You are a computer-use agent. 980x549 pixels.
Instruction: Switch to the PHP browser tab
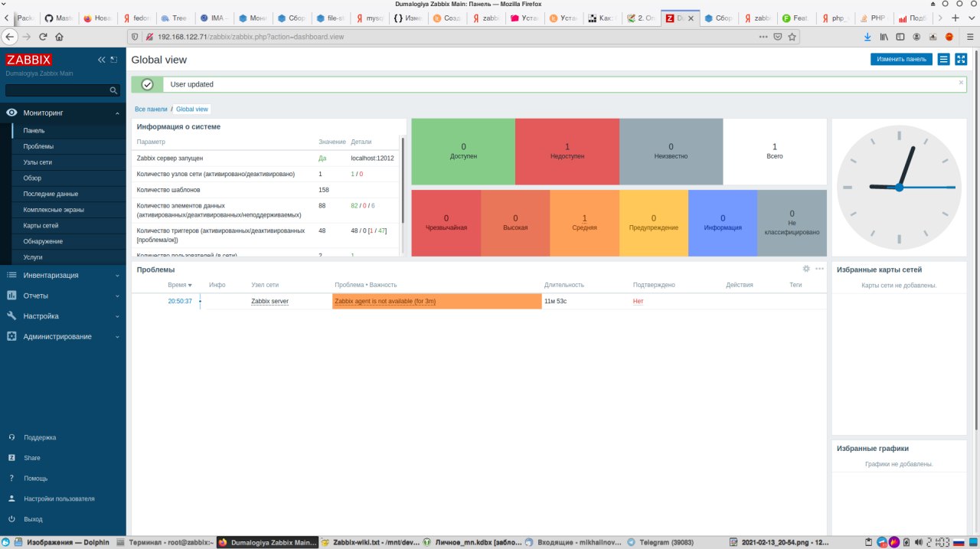[x=874, y=18]
